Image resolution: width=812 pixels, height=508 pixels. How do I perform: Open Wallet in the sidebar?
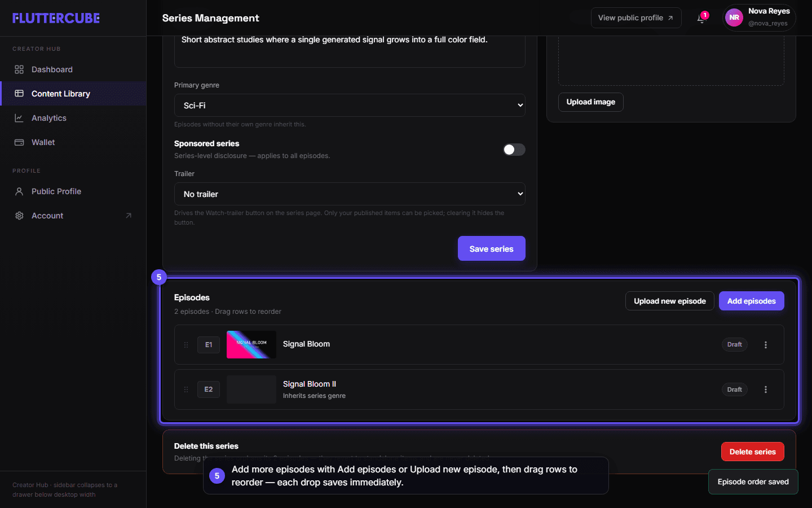73,142
